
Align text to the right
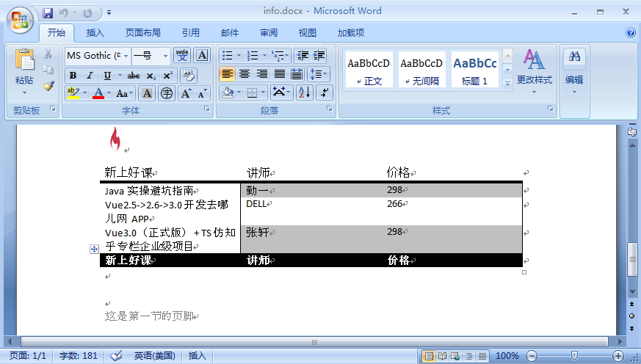[x=262, y=74]
